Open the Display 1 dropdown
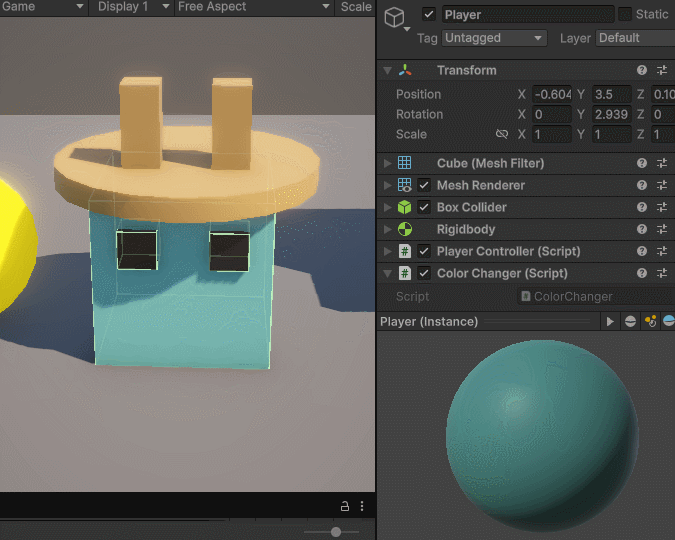 click(129, 7)
